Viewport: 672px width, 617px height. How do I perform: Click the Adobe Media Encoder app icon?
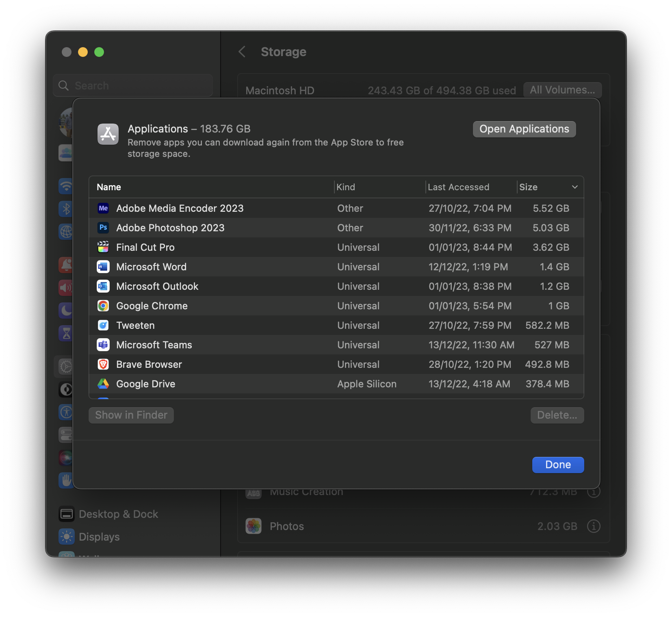pyautogui.click(x=103, y=208)
